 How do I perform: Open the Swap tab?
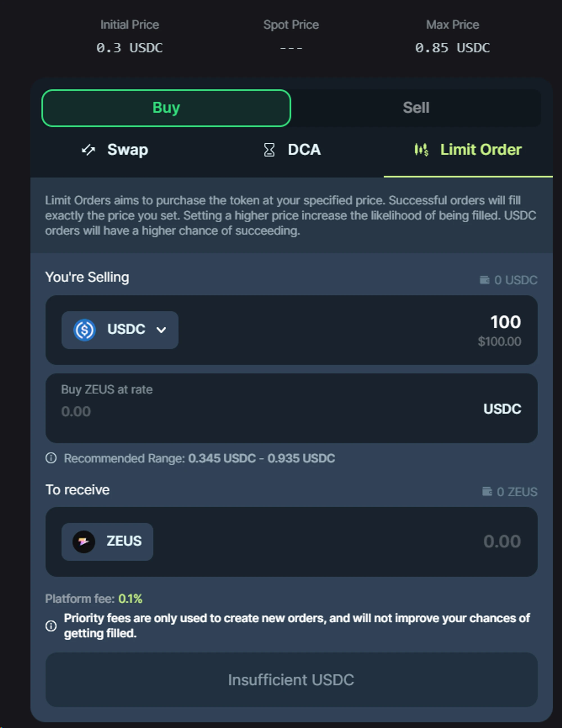127,150
